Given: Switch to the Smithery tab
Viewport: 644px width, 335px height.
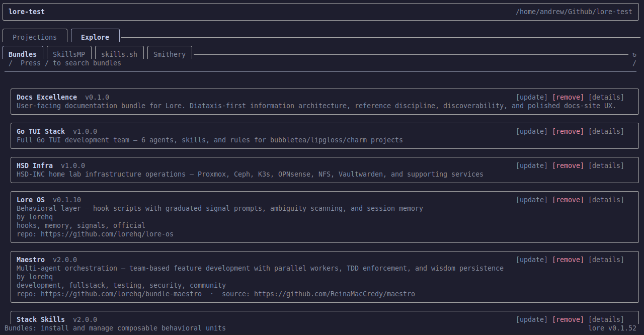Looking at the screenshot, I should [x=170, y=54].
